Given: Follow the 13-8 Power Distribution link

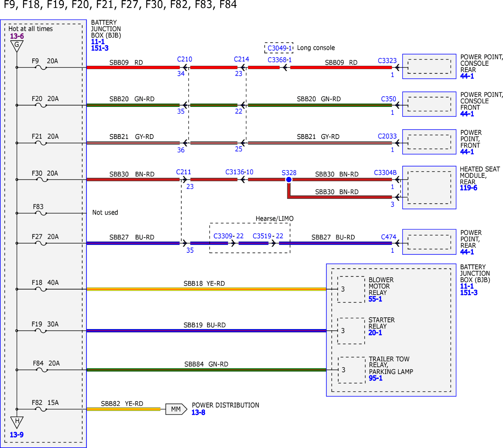Looking at the screenshot, I should pyautogui.click(x=198, y=412).
